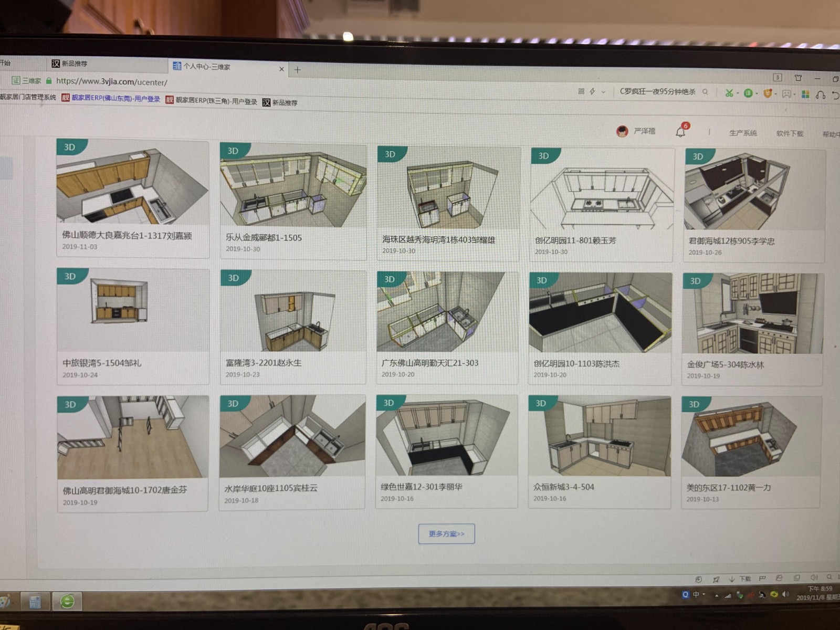Click the lightning bolt speed-mode icon
The image size is (840, 630).
click(592, 91)
